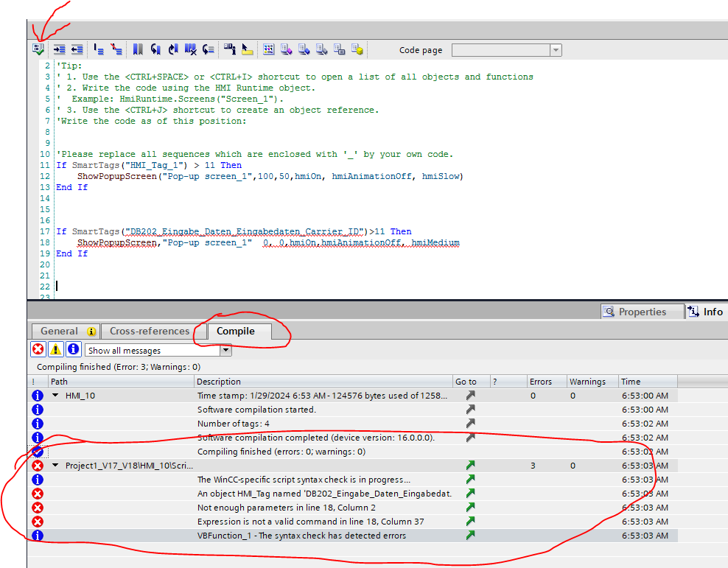Click the decrease indent icon
The width and height of the screenshot is (728, 568).
[77, 49]
